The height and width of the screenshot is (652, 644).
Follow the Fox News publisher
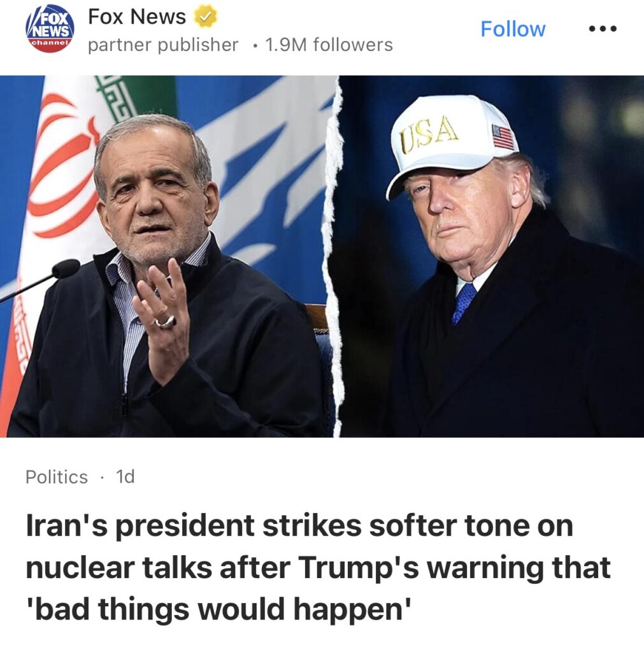point(513,29)
